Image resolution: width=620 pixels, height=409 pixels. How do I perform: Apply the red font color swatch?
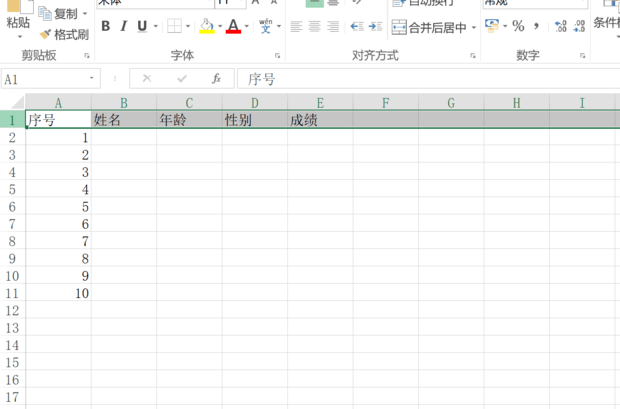[x=232, y=26]
